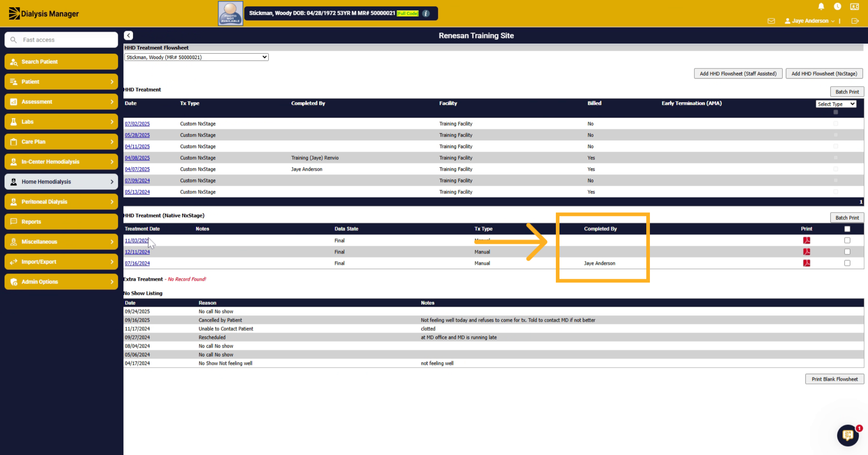Open the Select Type dropdown

click(x=836, y=104)
